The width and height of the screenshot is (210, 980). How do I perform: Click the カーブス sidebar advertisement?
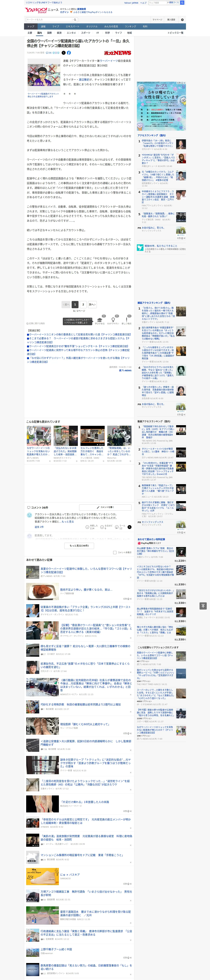162,106
